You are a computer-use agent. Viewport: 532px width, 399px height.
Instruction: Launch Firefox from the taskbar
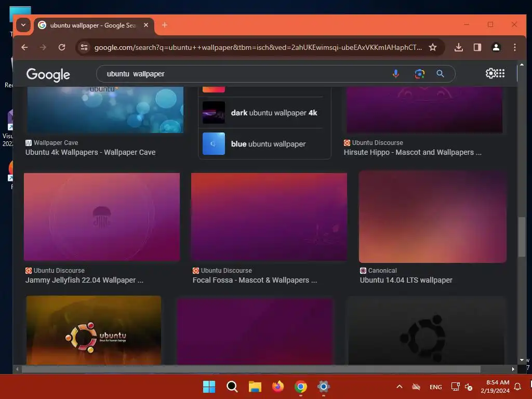point(278,387)
